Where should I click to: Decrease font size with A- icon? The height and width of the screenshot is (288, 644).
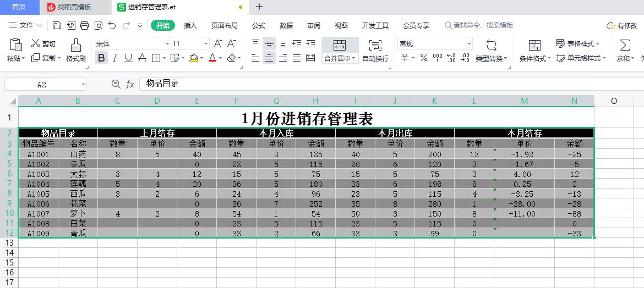(232, 43)
